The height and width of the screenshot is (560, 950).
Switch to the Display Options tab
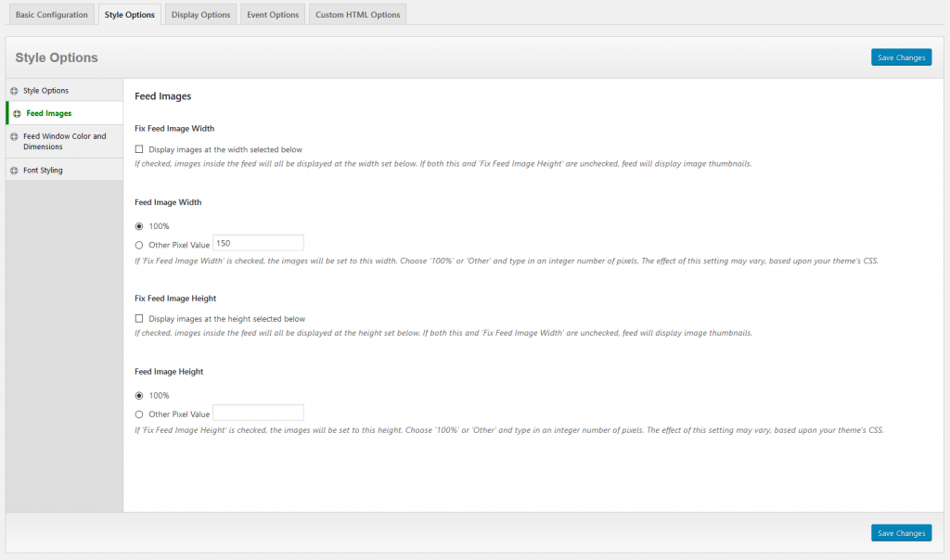tap(201, 15)
